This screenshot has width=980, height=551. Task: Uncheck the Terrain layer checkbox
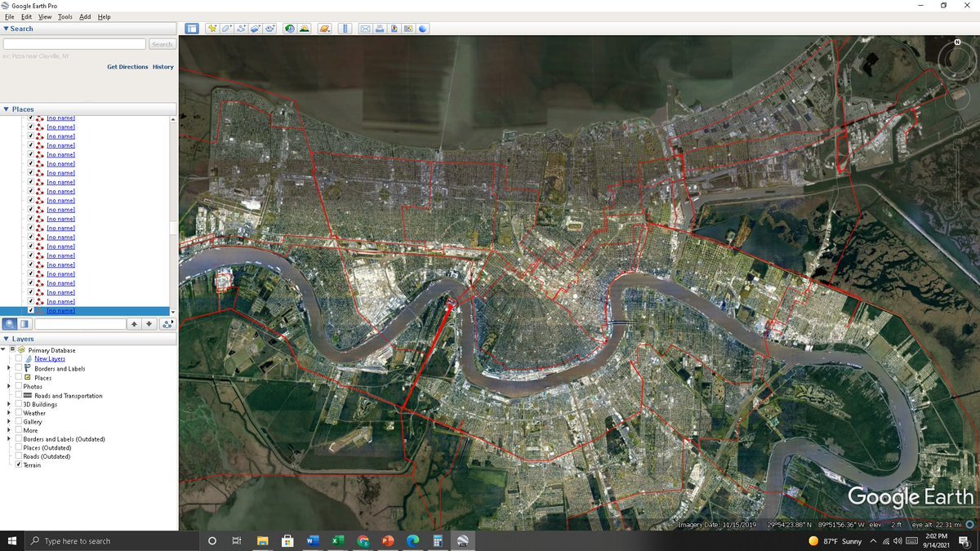(x=19, y=464)
